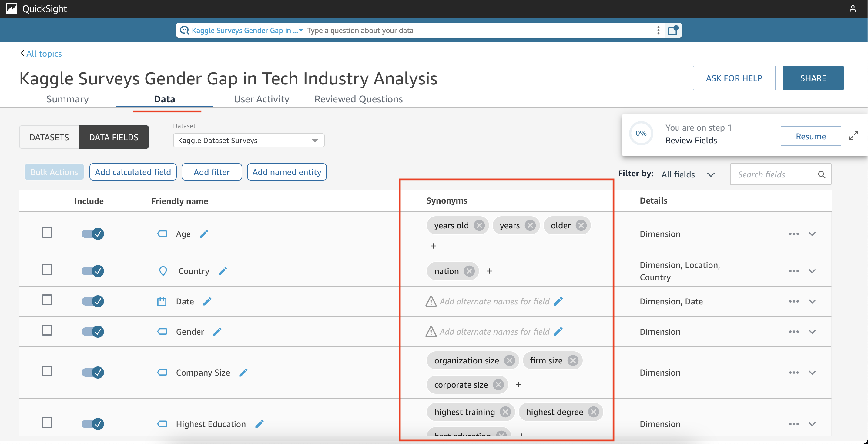
Task: Edit the Age friendly name
Action: coord(204,234)
